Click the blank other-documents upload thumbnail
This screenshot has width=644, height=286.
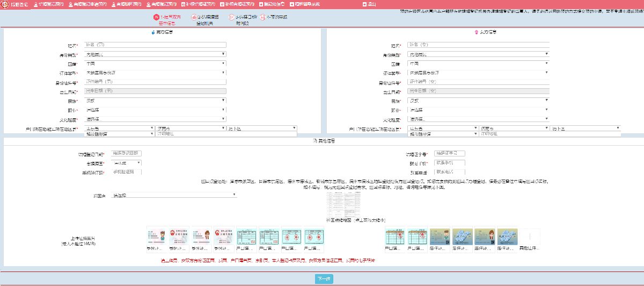pos(530,237)
